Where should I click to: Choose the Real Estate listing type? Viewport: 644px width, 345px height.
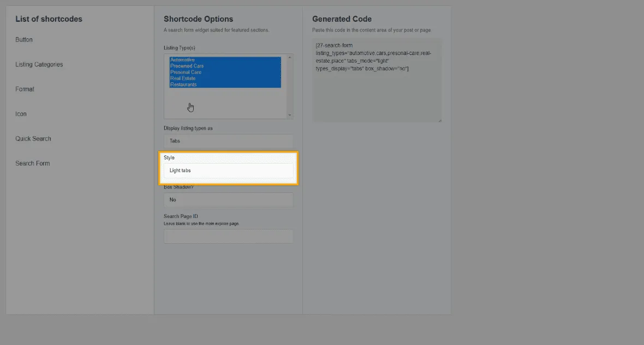point(182,78)
